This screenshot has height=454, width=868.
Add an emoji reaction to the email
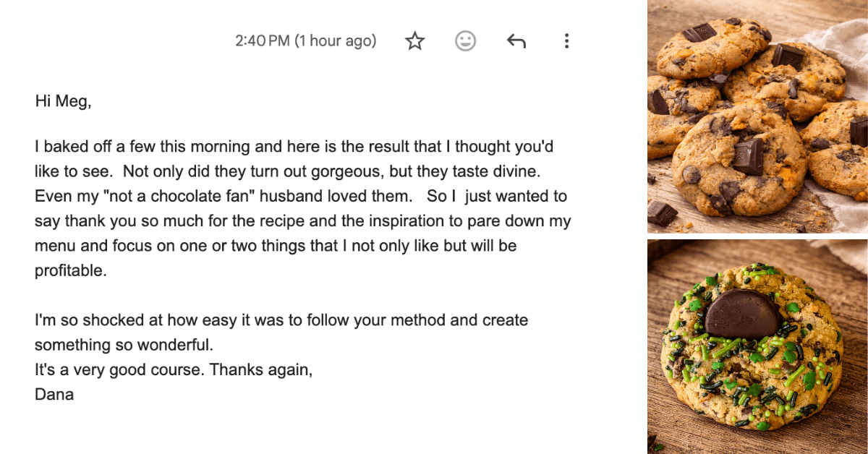[465, 41]
